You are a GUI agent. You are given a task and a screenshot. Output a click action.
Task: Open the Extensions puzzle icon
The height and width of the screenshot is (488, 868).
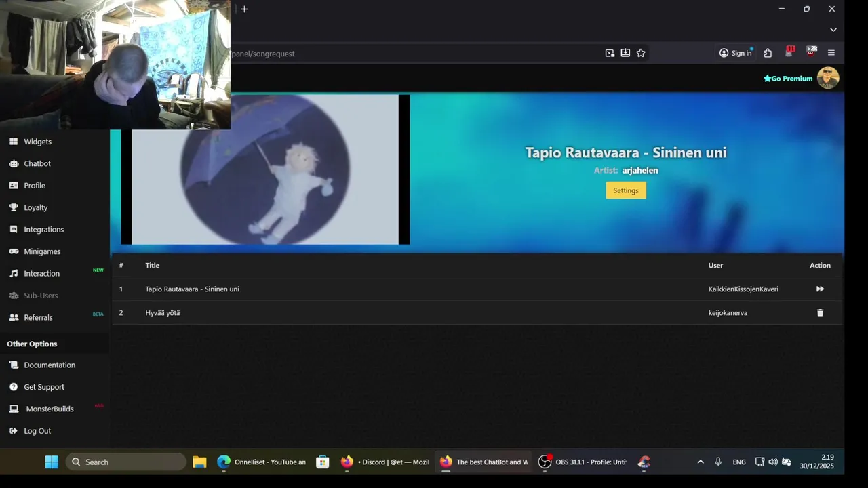(x=768, y=53)
